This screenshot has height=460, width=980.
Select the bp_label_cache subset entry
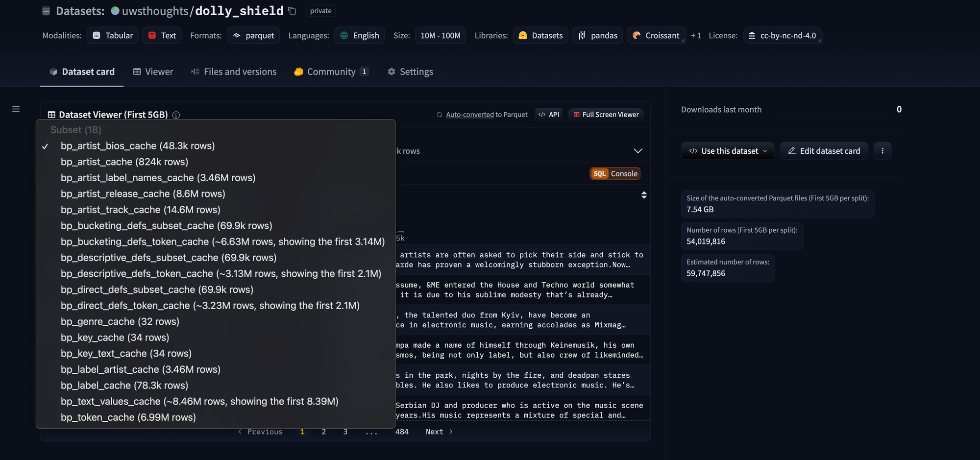[x=124, y=386]
